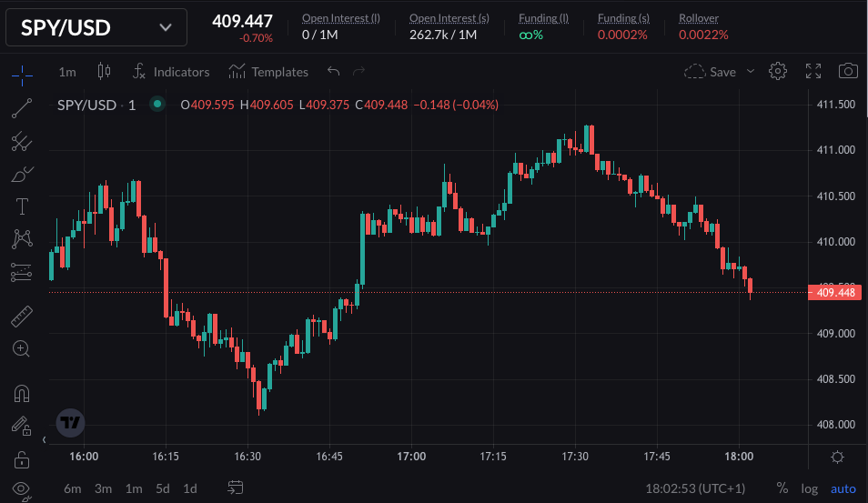Click the SPY/USD · 1 chart legend title
Image resolution: width=868 pixels, height=503 pixels.
pyautogui.click(x=96, y=105)
